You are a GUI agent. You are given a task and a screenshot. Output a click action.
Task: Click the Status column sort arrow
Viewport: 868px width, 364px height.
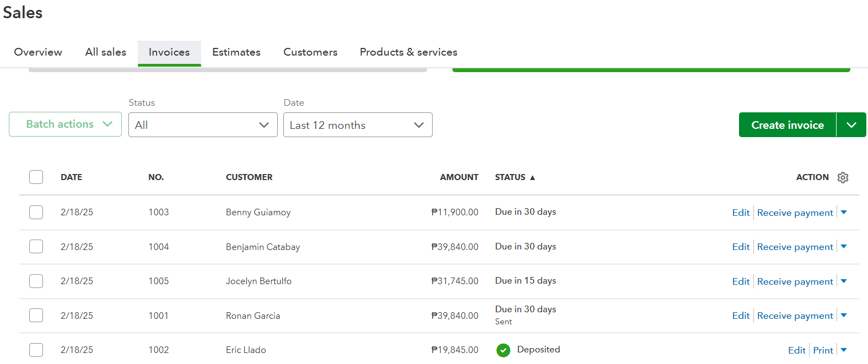coord(532,177)
